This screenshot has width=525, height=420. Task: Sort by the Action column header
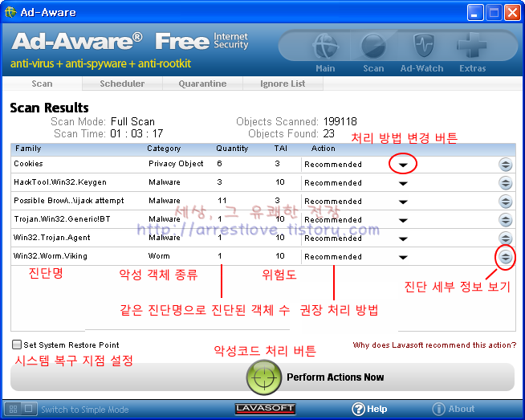[323, 148]
